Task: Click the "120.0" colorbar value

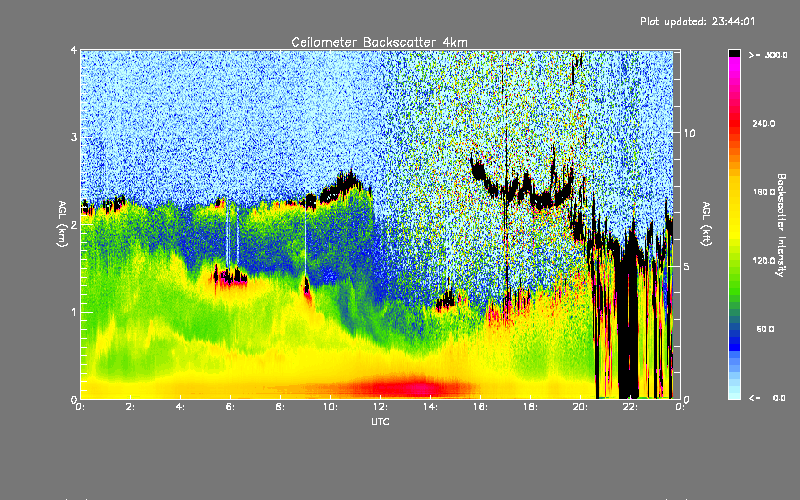Action: click(x=764, y=261)
